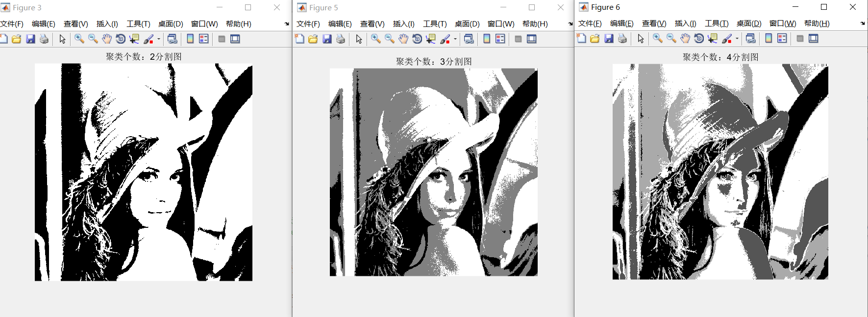
Task: Open 桌面(D) menu in Figure 5
Action: pos(467,24)
